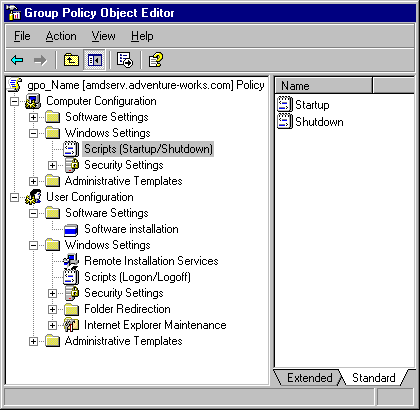Collapse Windows Settings under Computer Configuration
The width and height of the screenshot is (420, 410).
click(33, 133)
